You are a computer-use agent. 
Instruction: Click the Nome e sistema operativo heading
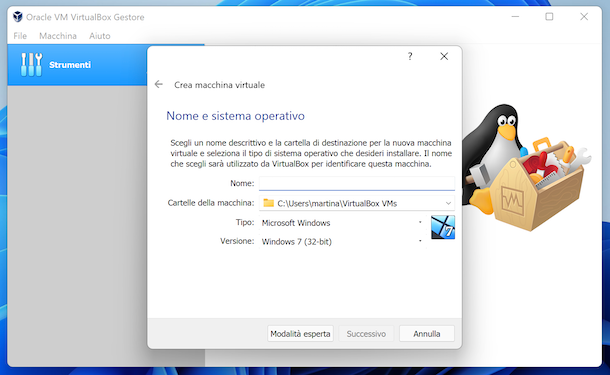pyautogui.click(x=235, y=116)
